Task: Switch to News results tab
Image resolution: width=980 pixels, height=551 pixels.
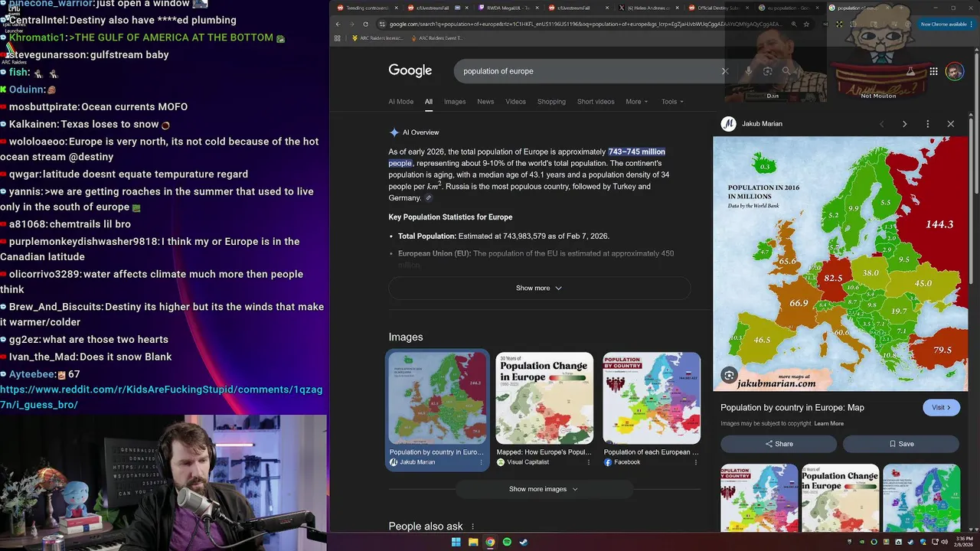Action: click(x=485, y=102)
